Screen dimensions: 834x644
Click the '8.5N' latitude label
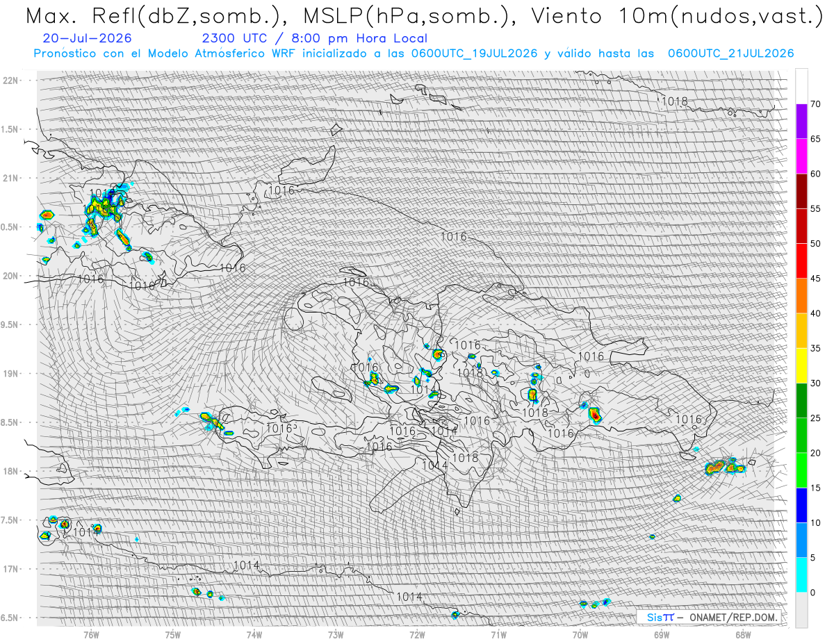(x=10, y=422)
